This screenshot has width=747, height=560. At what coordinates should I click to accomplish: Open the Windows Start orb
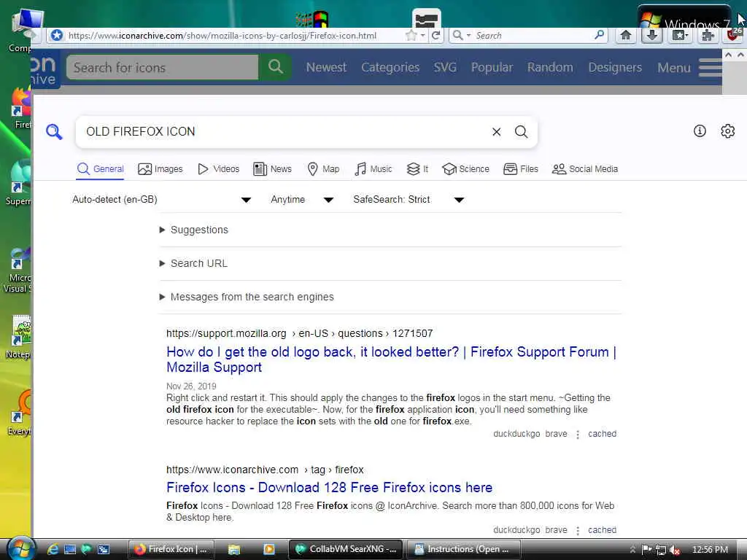(x=21, y=549)
